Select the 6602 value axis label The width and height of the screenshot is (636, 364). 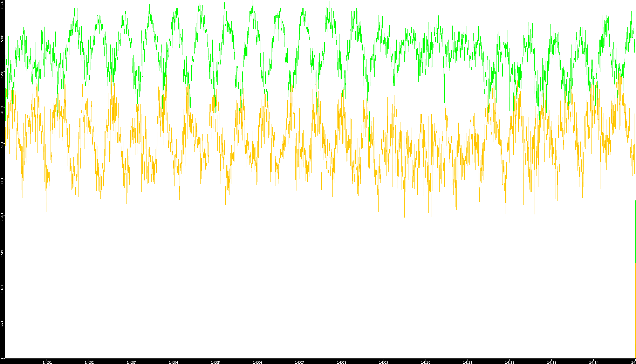2,5
